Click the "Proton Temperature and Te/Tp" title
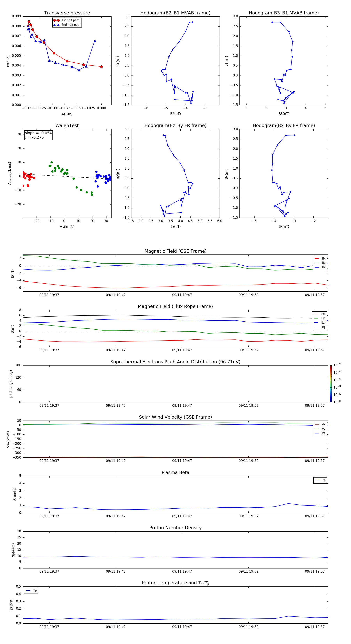The height and width of the screenshot is (644, 351). 175,583
